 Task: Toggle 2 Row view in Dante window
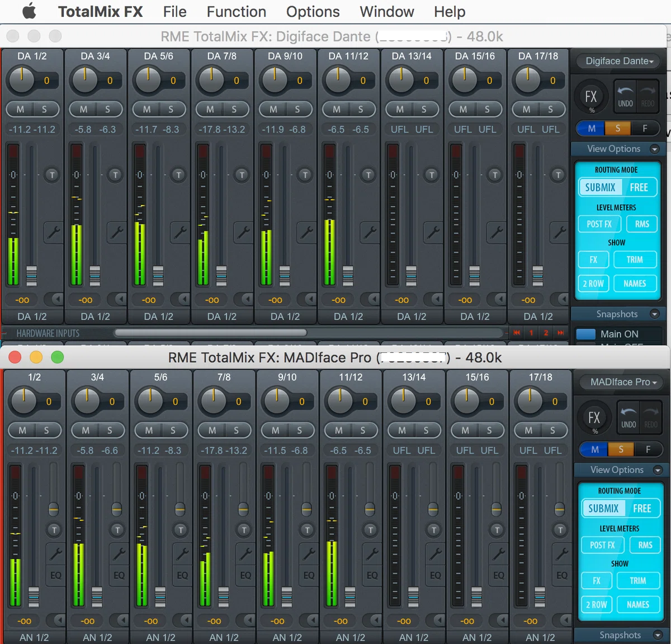tap(593, 284)
